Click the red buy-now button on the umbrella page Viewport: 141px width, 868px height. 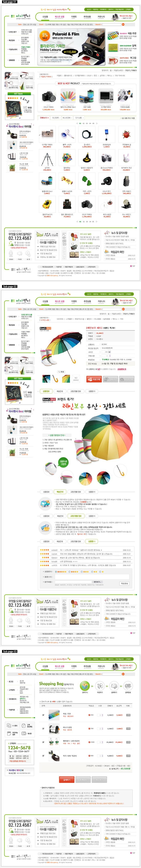pyautogui.click(x=94, y=379)
